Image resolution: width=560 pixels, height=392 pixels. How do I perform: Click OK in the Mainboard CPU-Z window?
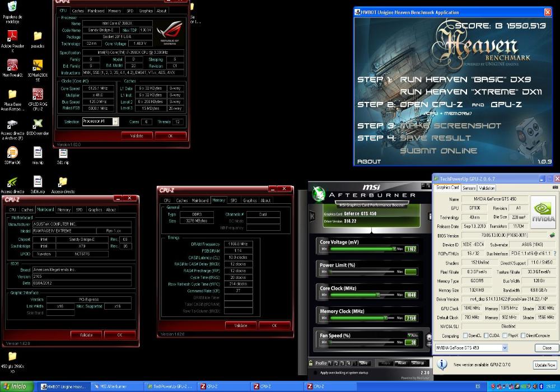tap(120, 334)
